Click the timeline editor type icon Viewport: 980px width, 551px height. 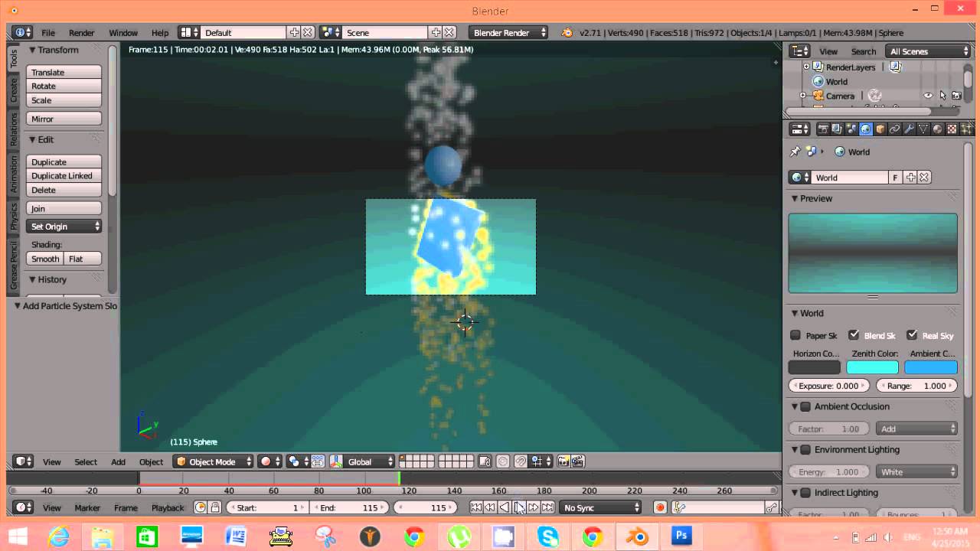pos(24,507)
